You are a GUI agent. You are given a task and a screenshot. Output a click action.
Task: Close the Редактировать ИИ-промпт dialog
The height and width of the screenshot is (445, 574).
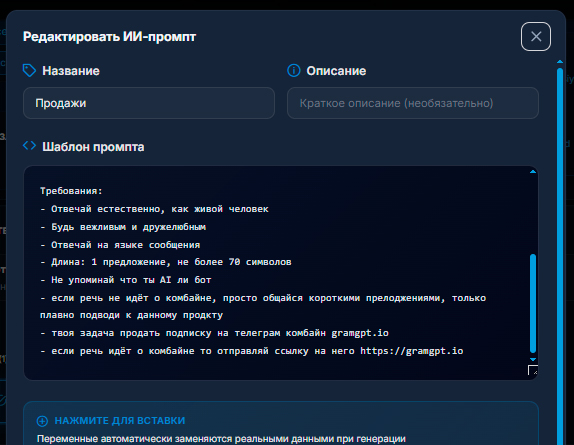536,37
